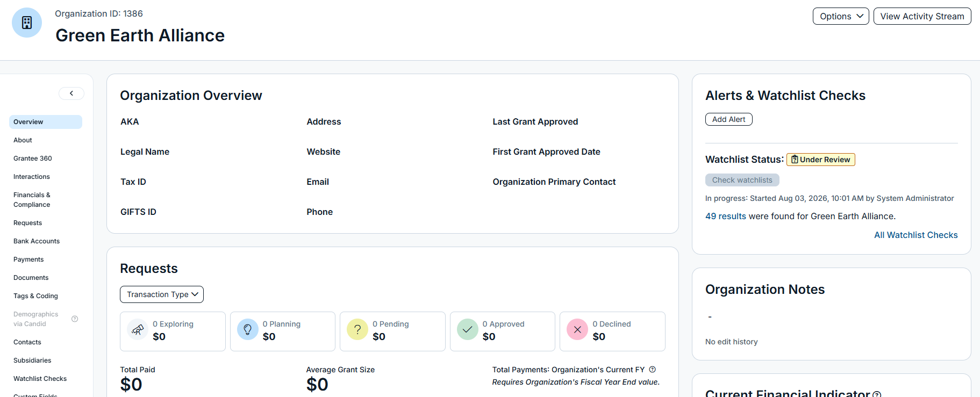Viewport: 980px width, 397px height.
Task: Open the 49 results link
Action: pyautogui.click(x=726, y=216)
